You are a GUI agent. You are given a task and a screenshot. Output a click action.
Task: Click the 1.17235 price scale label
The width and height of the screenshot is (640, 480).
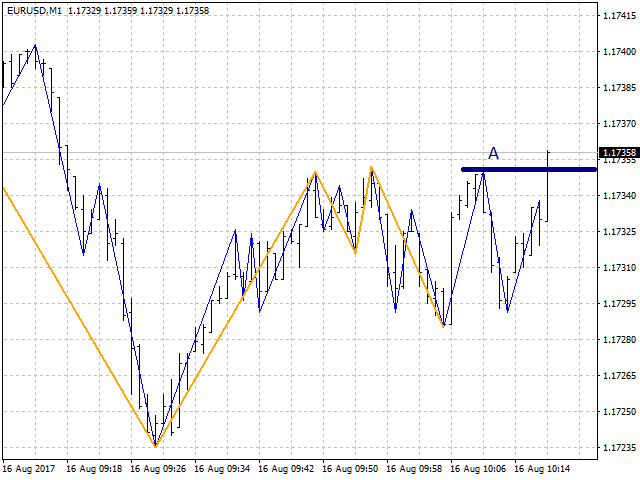click(x=619, y=448)
